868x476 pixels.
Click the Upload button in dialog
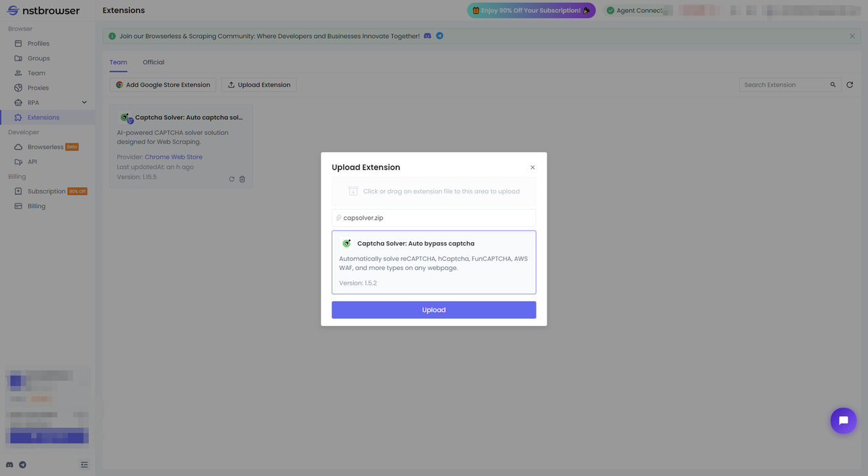click(x=434, y=310)
